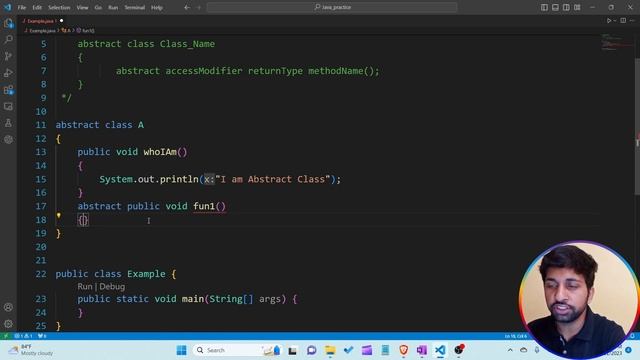This screenshot has width=640, height=360.
Task: Click the Debug code lens above main
Action: point(112,287)
